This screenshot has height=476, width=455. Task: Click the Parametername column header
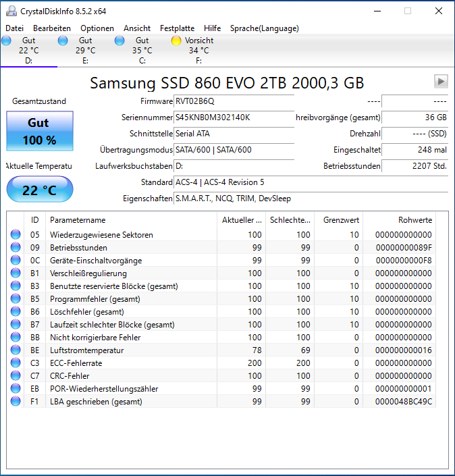131,220
